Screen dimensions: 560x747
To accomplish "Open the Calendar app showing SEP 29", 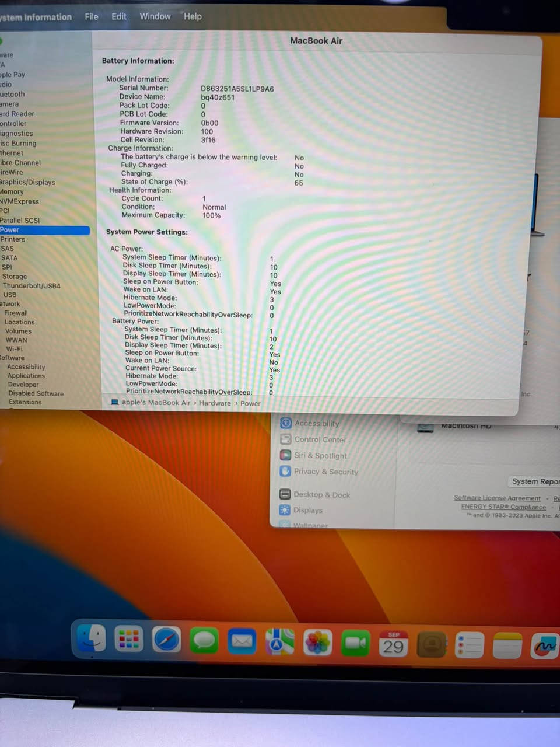I will click(393, 644).
